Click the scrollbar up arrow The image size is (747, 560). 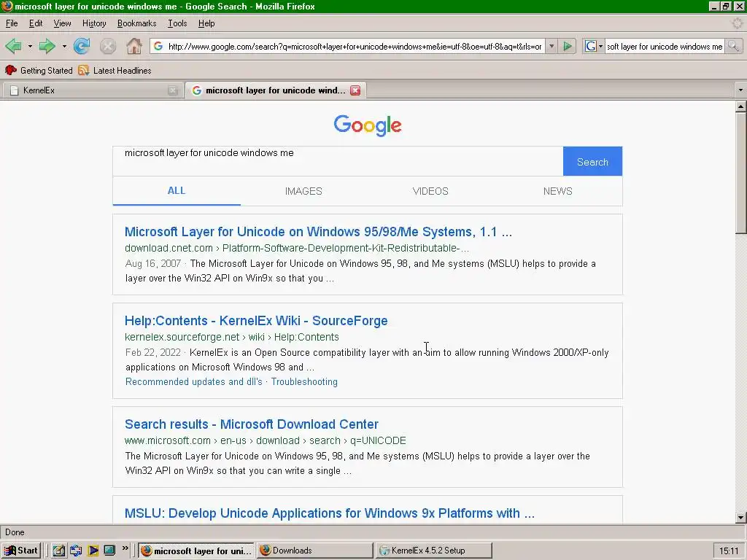click(x=740, y=107)
